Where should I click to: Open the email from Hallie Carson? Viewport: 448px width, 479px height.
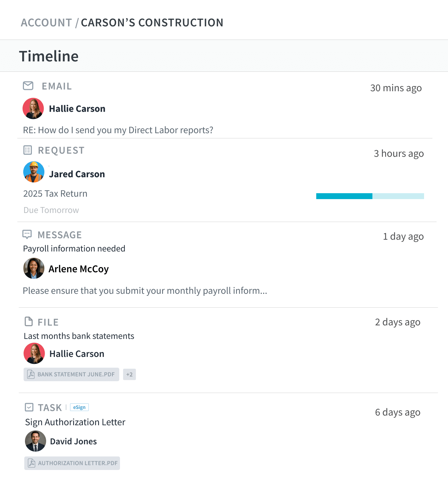[x=118, y=130]
